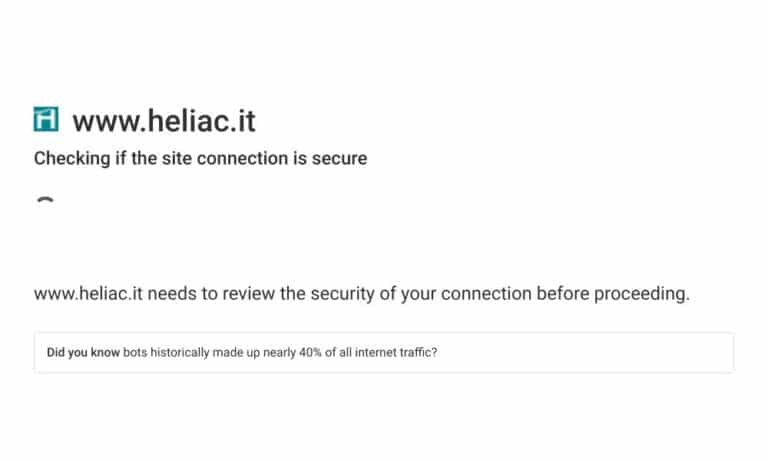The width and height of the screenshot is (768, 461).
Task: Click the teal Heliac favicon logo
Action: point(46,120)
